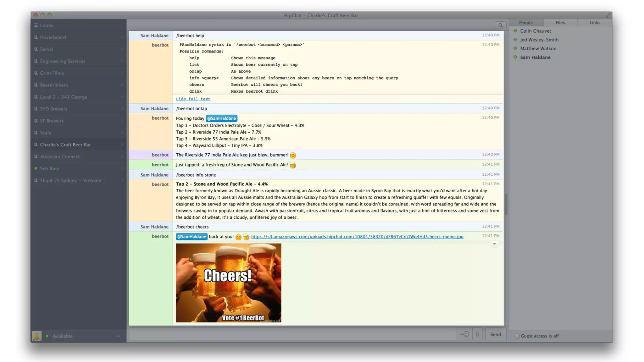Open the cheers-meme.jpg amazonaws link
Viewport: 644px width, 362px height.
point(357,237)
